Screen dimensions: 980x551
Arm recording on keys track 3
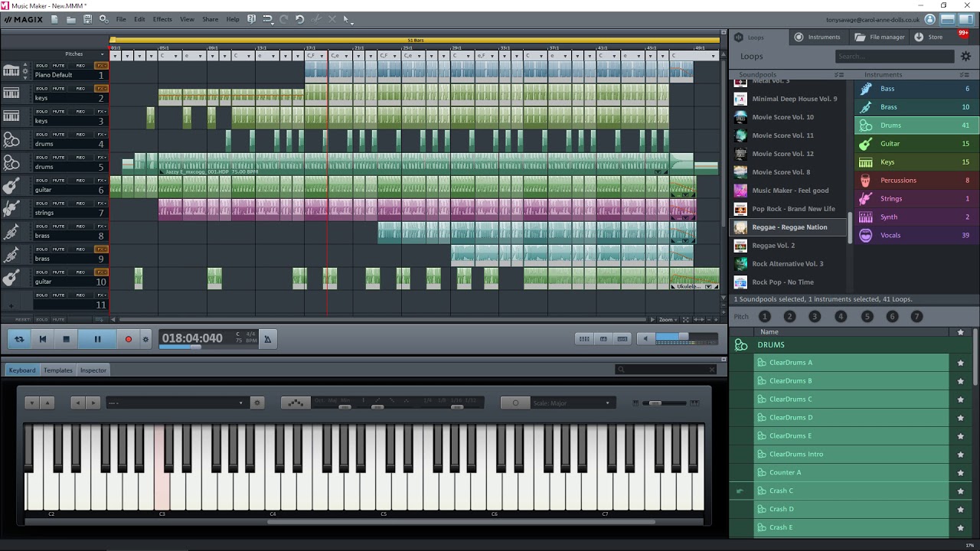[x=80, y=112]
